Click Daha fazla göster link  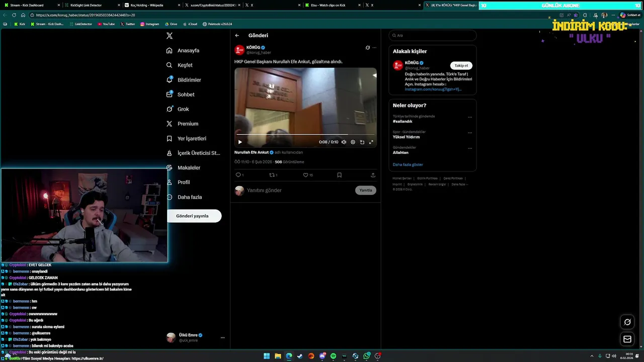click(408, 165)
